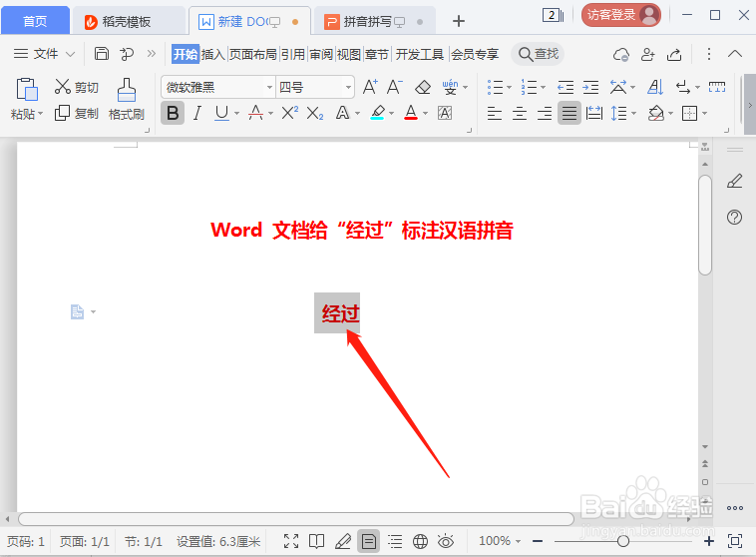The height and width of the screenshot is (557, 756).
Task: Click the 查找 search button
Action: pyautogui.click(x=538, y=54)
